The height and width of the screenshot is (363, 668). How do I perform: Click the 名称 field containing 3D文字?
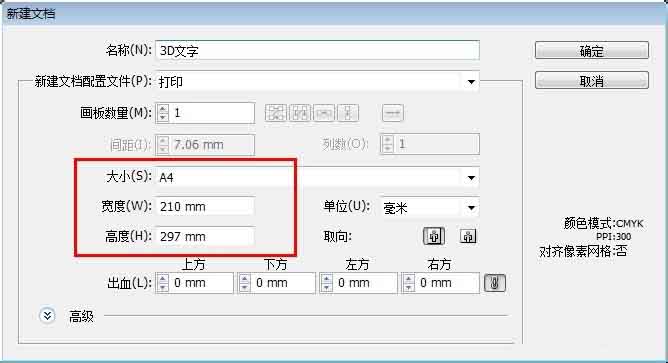point(317,50)
